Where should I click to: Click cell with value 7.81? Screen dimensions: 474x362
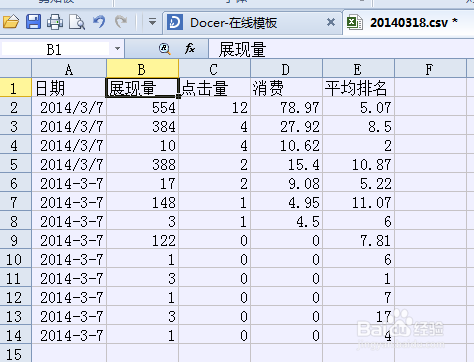click(x=358, y=240)
